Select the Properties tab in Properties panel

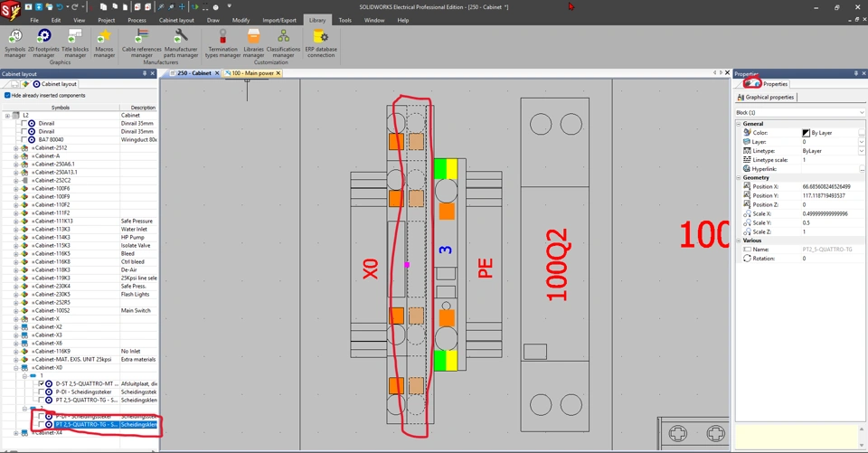tap(775, 84)
